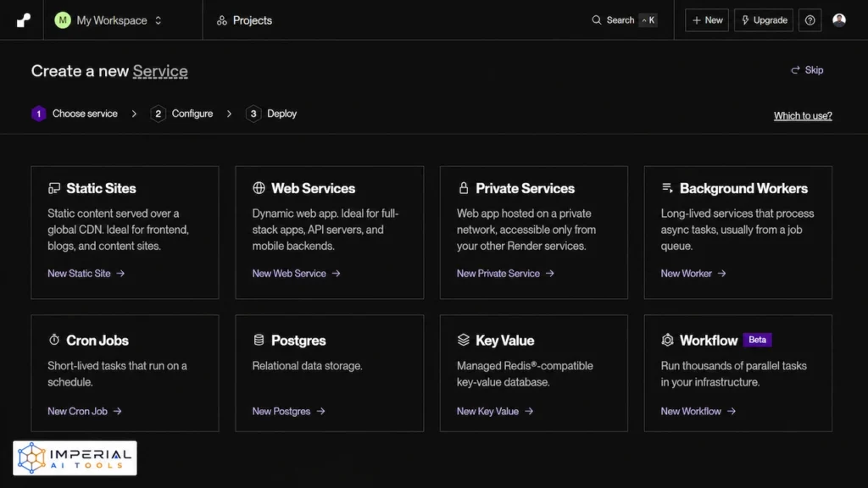Click the Postgres database icon
The image size is (868, 488).
coord(259,339)
